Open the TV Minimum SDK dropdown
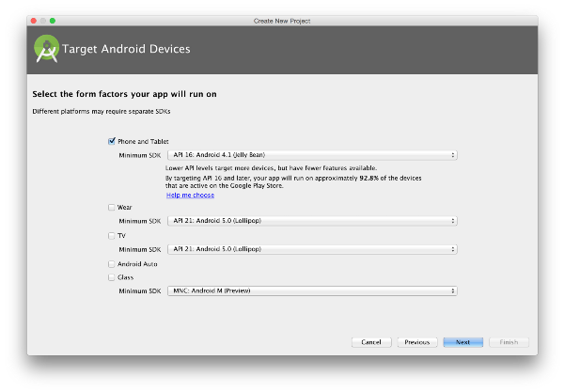 [x=312, y=249]
